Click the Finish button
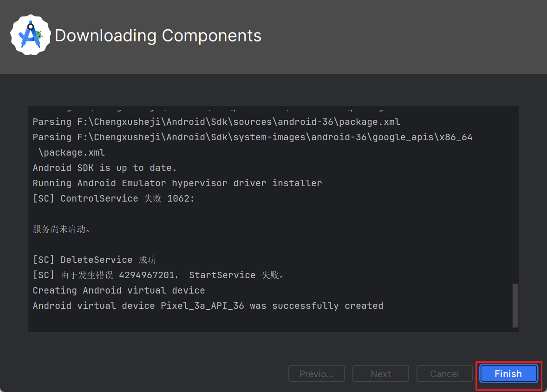Image resolution: width=547 pixels, height=392 pixels. pyautogui.click(x=508, y=374)
